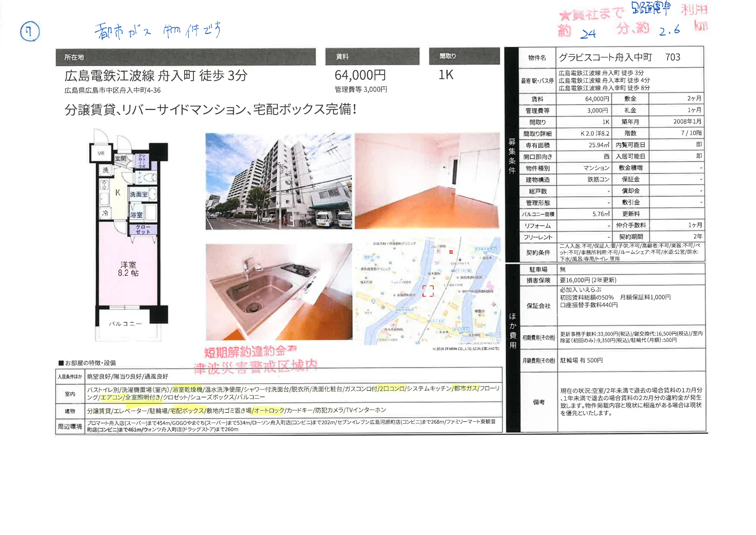Select the address "広島県広島市中区舟入中町4-36"
The height and width of the screenshot is (535, 756).
click(113, 90)
